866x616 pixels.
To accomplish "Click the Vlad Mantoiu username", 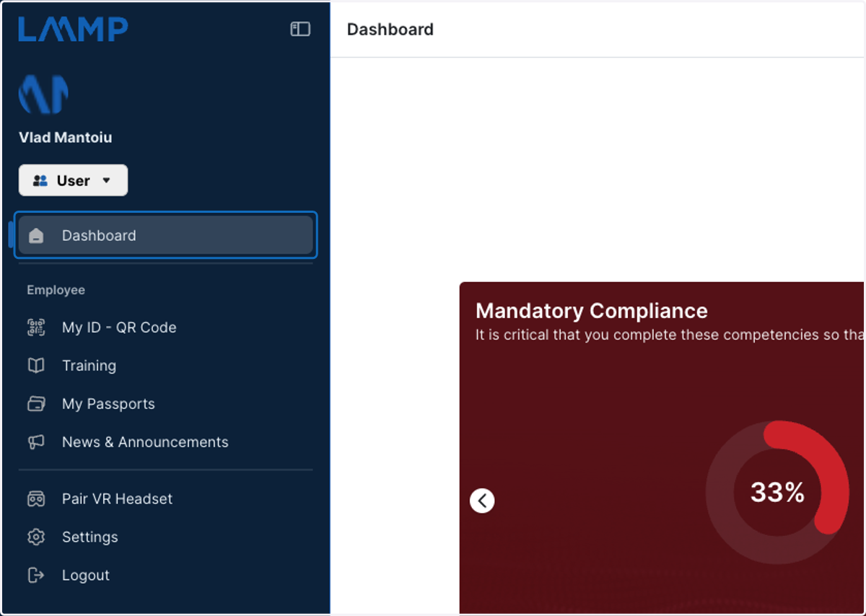I will [66, 137].
